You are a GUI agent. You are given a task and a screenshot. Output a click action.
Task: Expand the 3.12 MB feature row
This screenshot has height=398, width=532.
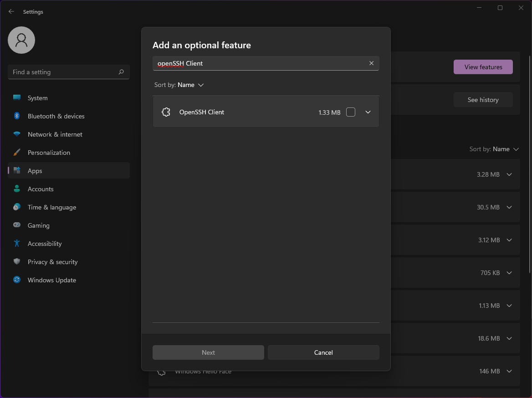pyautogui.click(x=509, y=240)
